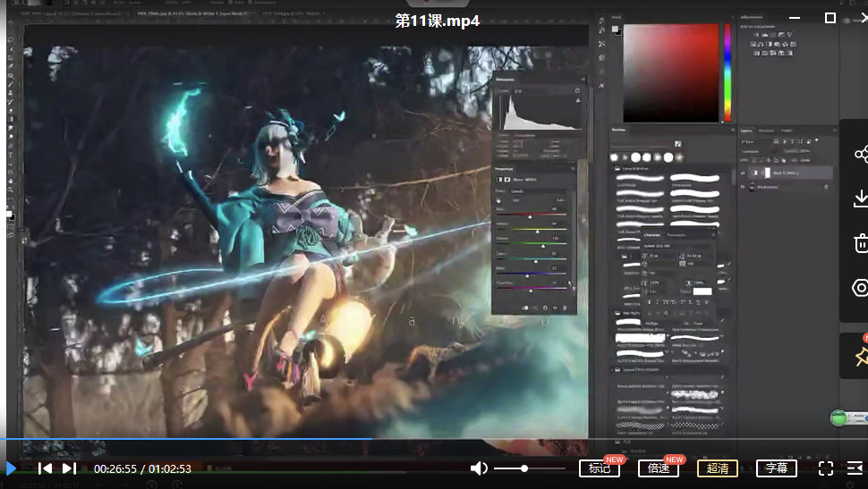Mute the player with the speaker icon
Image resolution: width=868 pixels, height=489 pixels.
478,468
